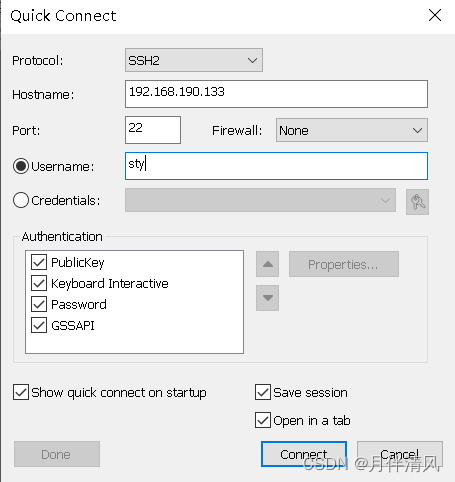455x482 pixels.
Task: Open the Credentials dropdown list
Action: point(260,200)
